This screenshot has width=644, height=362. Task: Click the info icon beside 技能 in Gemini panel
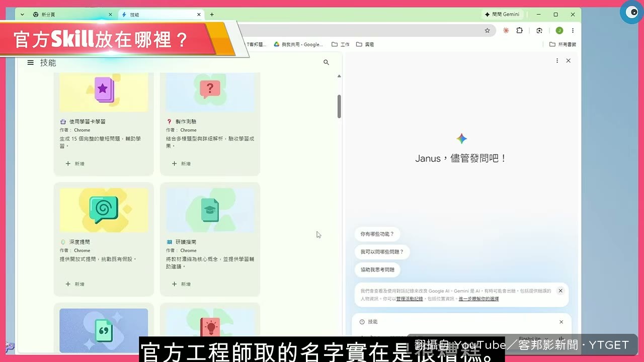(362, 322)
